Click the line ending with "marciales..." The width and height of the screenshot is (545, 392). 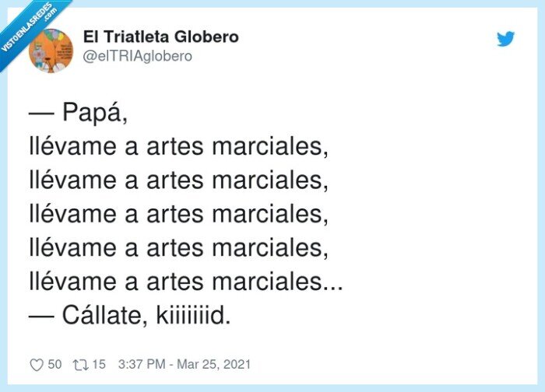(186, 282)
